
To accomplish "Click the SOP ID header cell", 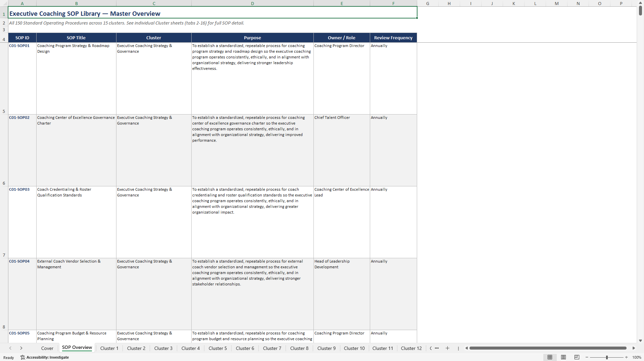I will [x=22, y=38].
